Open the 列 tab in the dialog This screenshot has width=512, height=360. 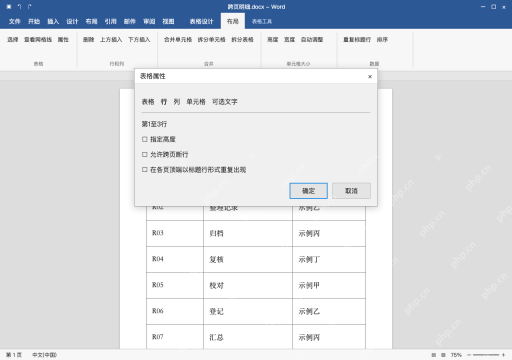pyautogui.click(x=177, y=102)
